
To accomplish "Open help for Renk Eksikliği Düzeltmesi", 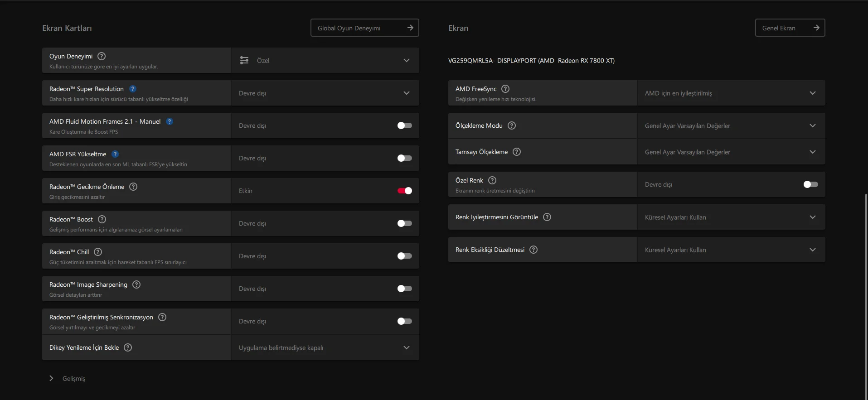I will 533,250.
